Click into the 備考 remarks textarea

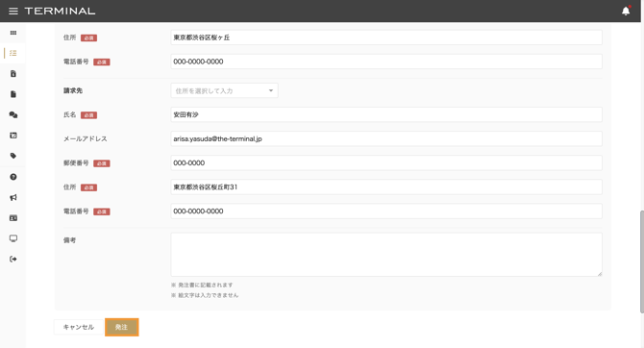(x=386, y=255)
